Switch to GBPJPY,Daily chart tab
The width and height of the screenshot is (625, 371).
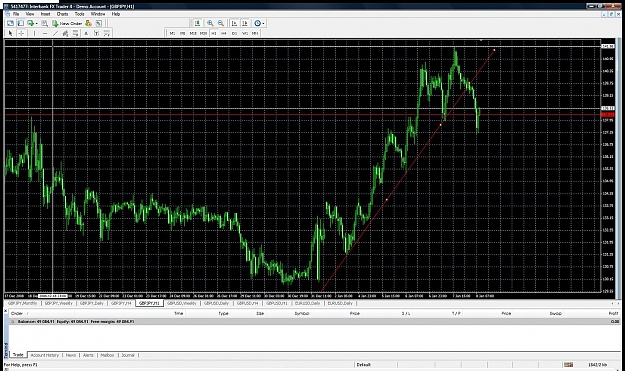[x=92, y=303]
